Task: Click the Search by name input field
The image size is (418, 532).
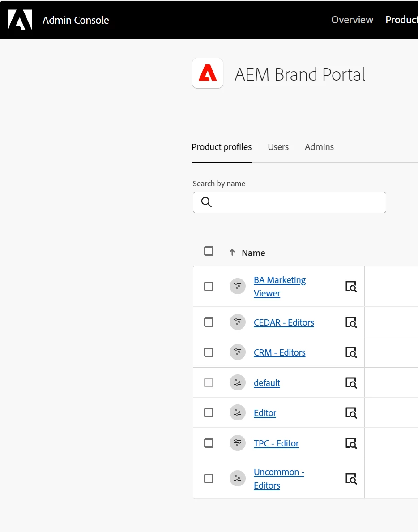Action: 289,202
